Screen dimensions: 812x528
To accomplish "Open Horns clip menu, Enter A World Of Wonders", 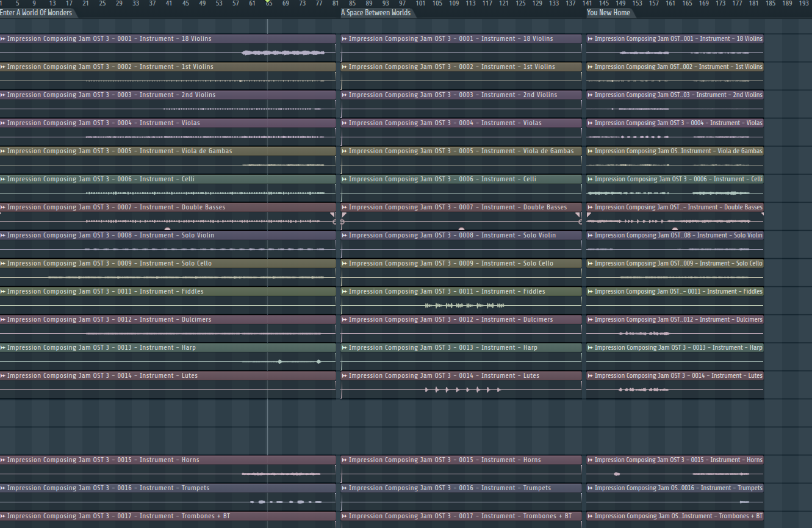I will click(x=3, y=460).
